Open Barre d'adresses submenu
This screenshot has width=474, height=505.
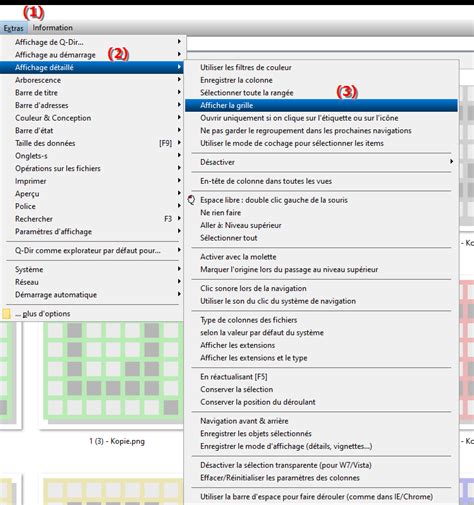92,105
